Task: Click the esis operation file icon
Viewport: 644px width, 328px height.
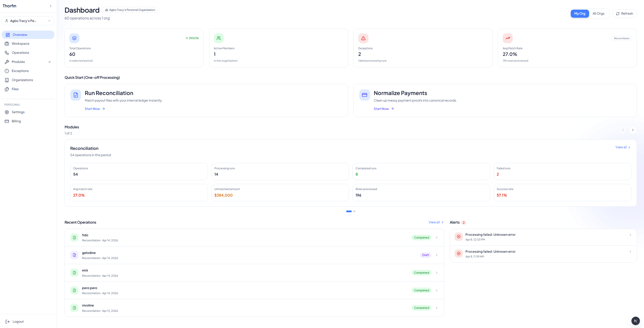Action: pyautogui.click(x=74, y=273)
